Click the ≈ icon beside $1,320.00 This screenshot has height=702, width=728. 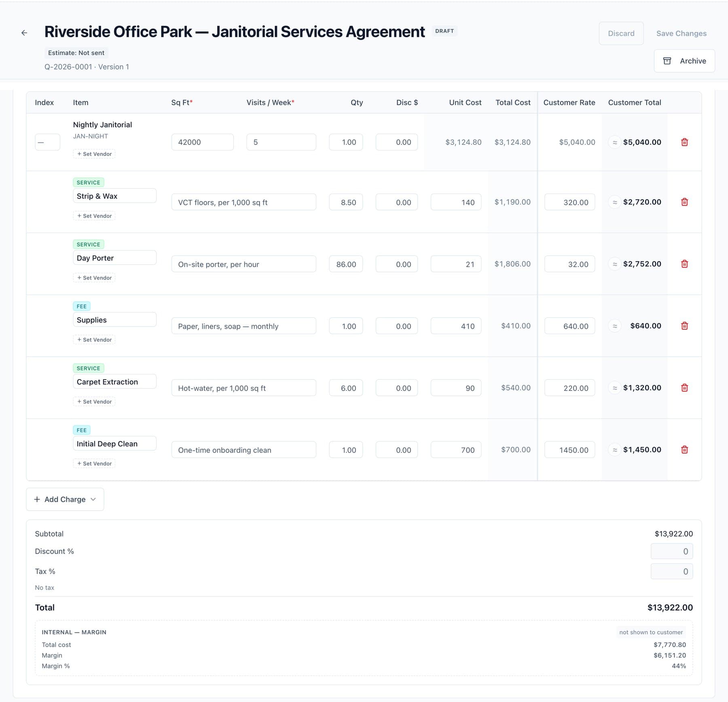[615, 388]
